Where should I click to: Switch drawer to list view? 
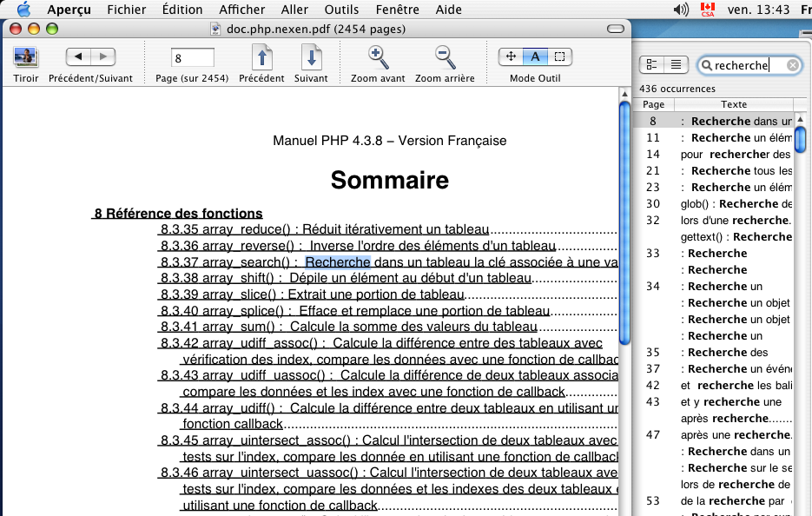click(x=676, y=65)
